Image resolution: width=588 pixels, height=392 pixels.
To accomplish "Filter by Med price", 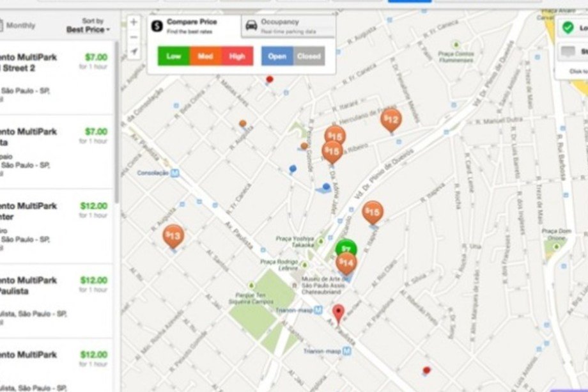I will pos(206,56).
